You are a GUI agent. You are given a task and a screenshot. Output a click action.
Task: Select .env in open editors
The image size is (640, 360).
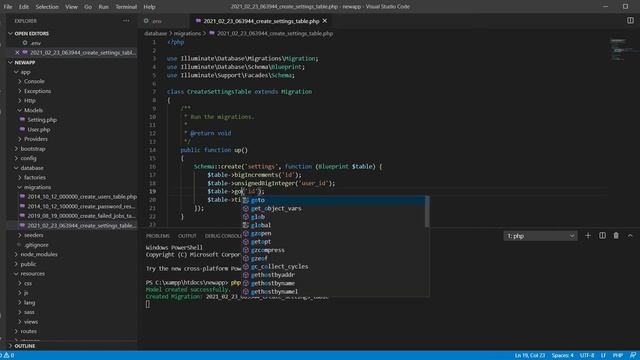click(x=36, y=43)
